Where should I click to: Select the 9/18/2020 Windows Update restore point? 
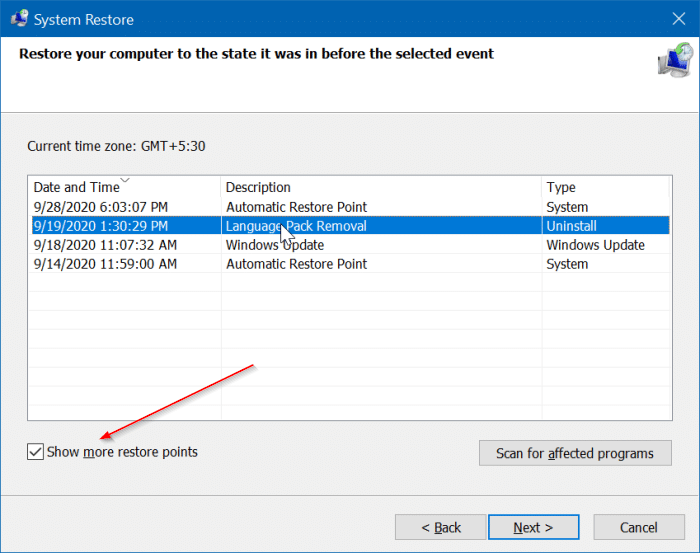(x=350, y=245)
